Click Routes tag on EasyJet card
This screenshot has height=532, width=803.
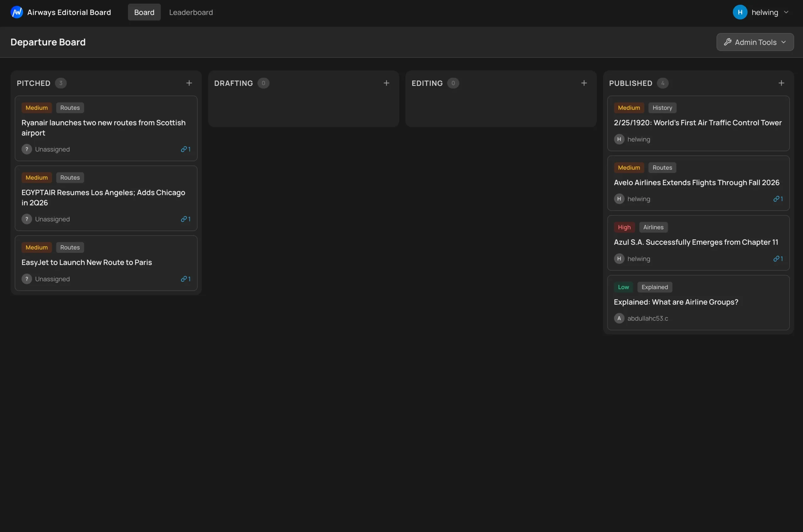coord(70,248)
